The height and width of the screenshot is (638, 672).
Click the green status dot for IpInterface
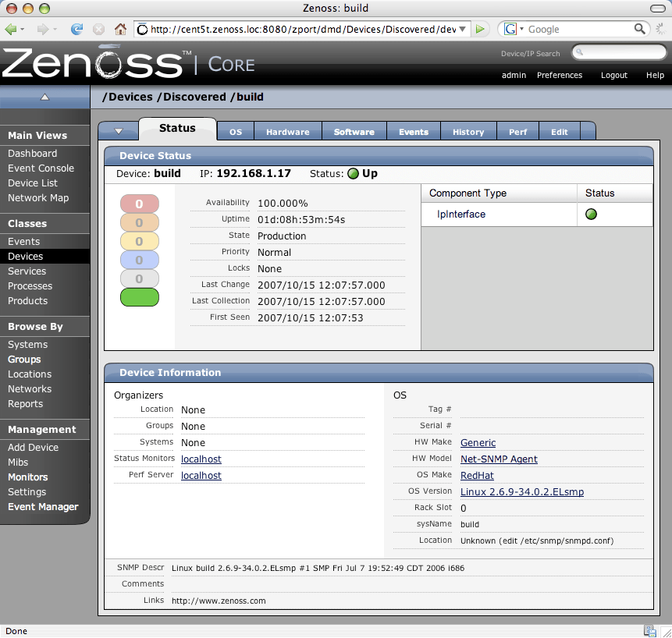point(591,214)
